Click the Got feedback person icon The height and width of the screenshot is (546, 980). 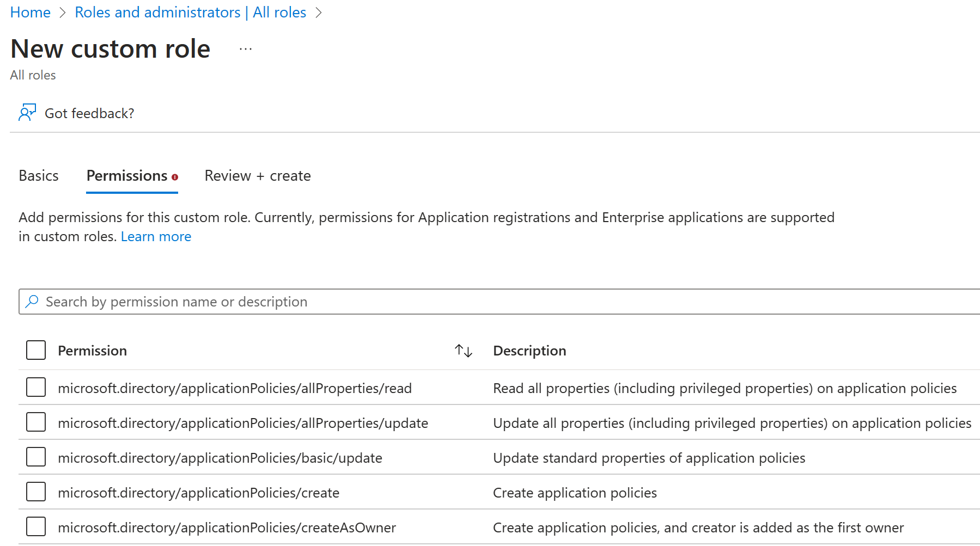coord(27,113)
